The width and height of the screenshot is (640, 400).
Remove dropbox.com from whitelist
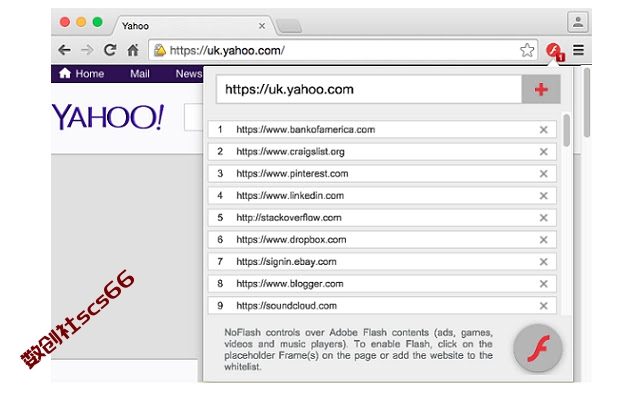(x=543, y=240)
